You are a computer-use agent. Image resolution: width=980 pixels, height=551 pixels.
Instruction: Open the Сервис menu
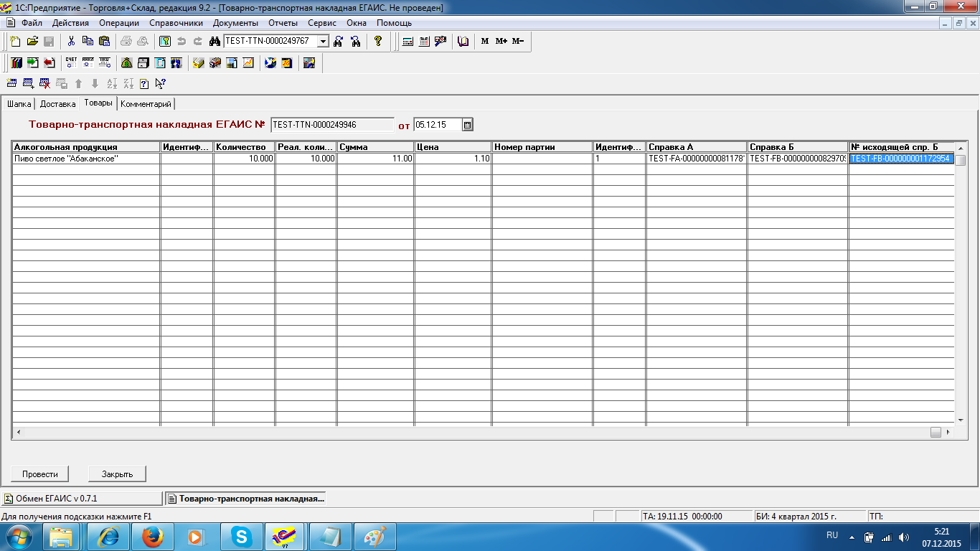click(322, 23)
